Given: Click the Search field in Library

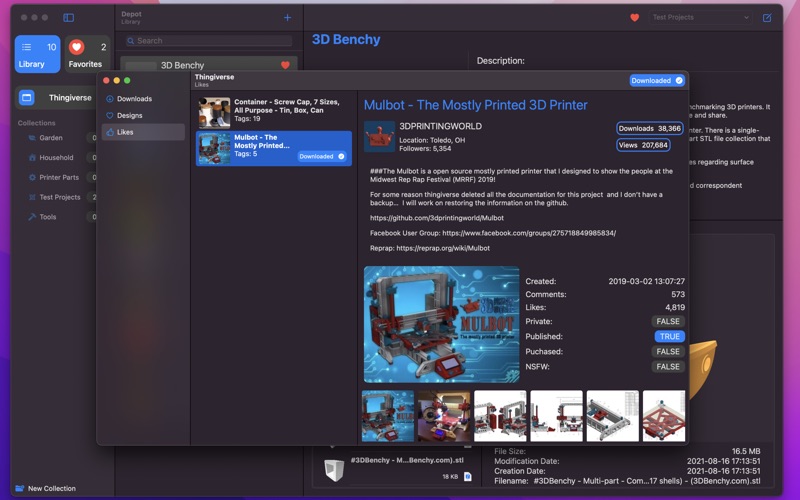Looking at the screenshot, I should click(209, 41).
